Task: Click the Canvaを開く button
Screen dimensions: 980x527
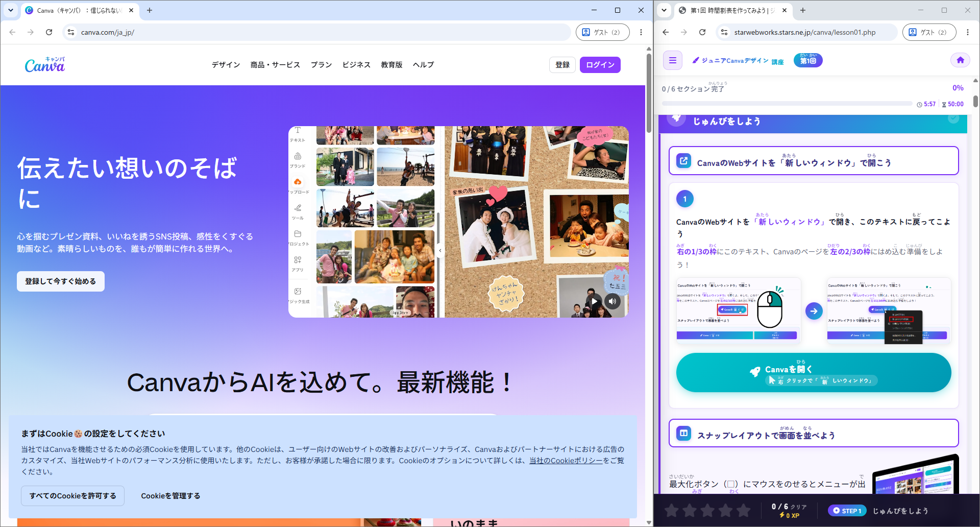Action: pos(814,373)
